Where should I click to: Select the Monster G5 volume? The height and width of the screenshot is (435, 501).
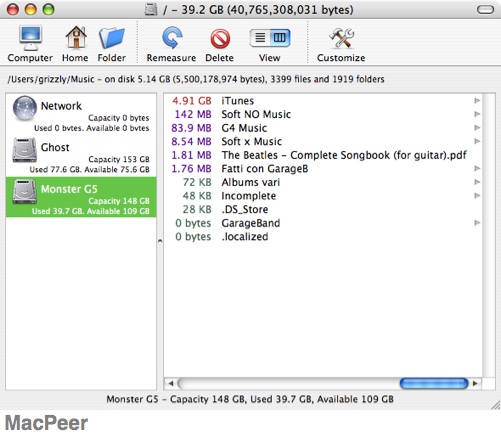[81, 197]
